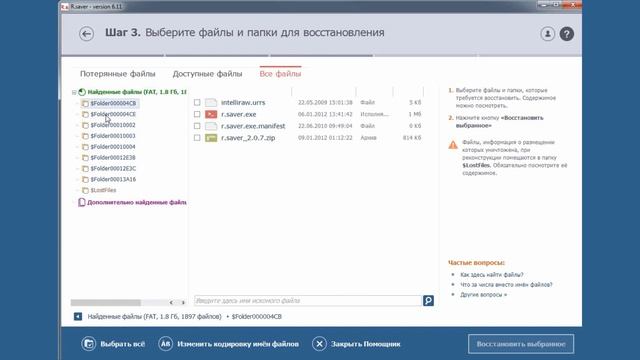Image resolution: width=640 pixels, height=360 pixels.
Task: Switch to the Все файлы tab
Action: pos(280,74)
